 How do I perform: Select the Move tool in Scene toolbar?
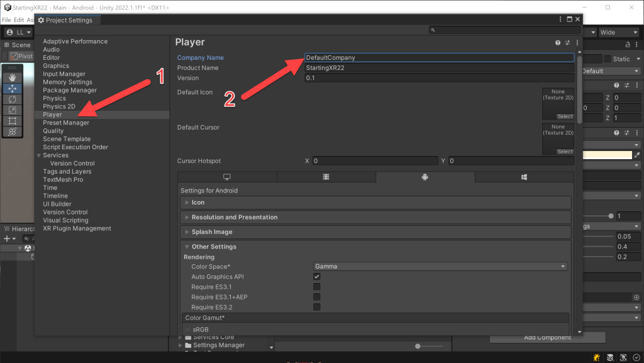13,88
